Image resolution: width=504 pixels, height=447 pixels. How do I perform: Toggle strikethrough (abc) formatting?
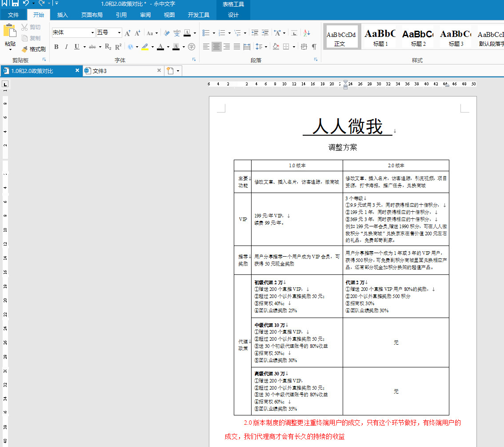click(92, 47)
